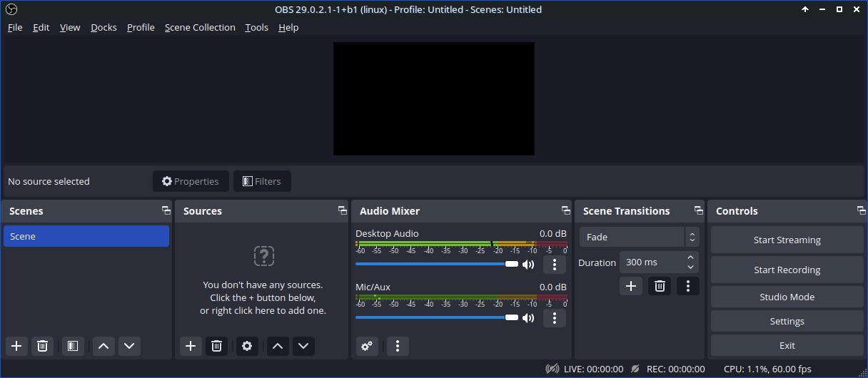The image size is (868, 378).
Task: Open Audio Mixer menu three-dots at bottom
Action: point(398,346)
